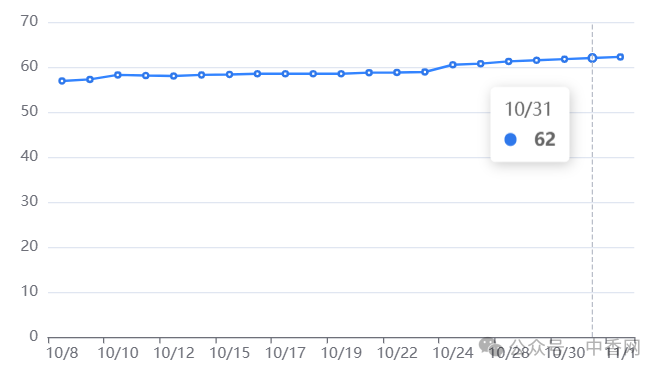Click the 70 y-axis label
Screen dimensions: 662x374
pos(29,21)
